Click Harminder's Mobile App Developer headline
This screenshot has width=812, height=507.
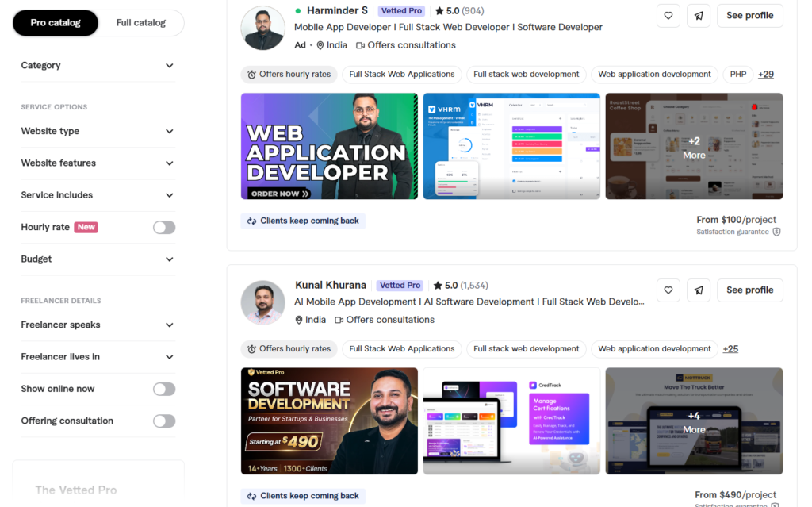pyautogui.click(x=449, y=27)
